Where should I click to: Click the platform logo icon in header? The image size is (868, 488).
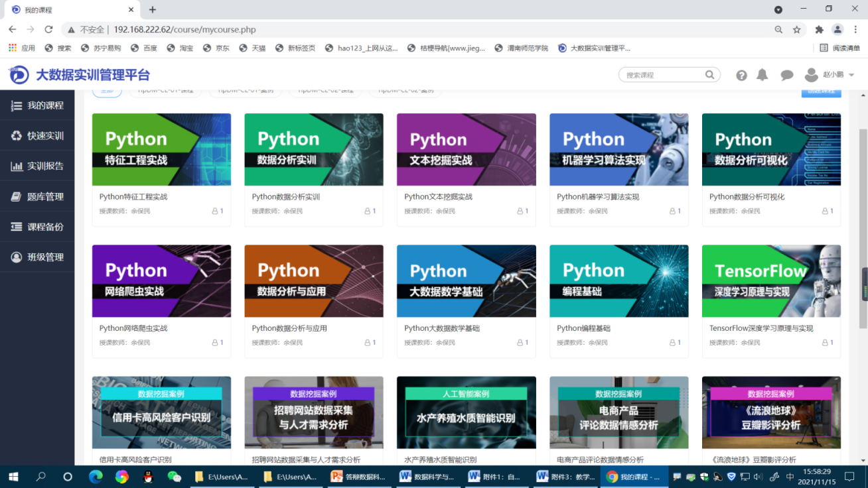[x=19, y=75]
